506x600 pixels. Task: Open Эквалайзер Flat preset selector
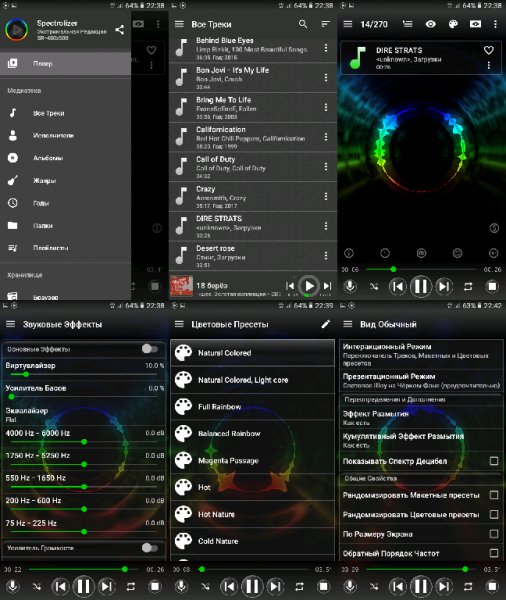click(x=83, y=415)
